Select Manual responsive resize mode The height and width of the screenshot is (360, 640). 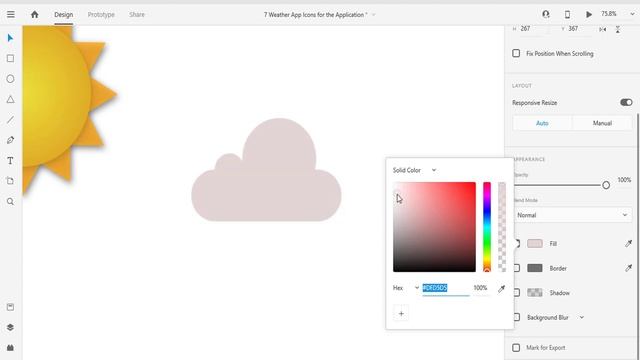602,123
